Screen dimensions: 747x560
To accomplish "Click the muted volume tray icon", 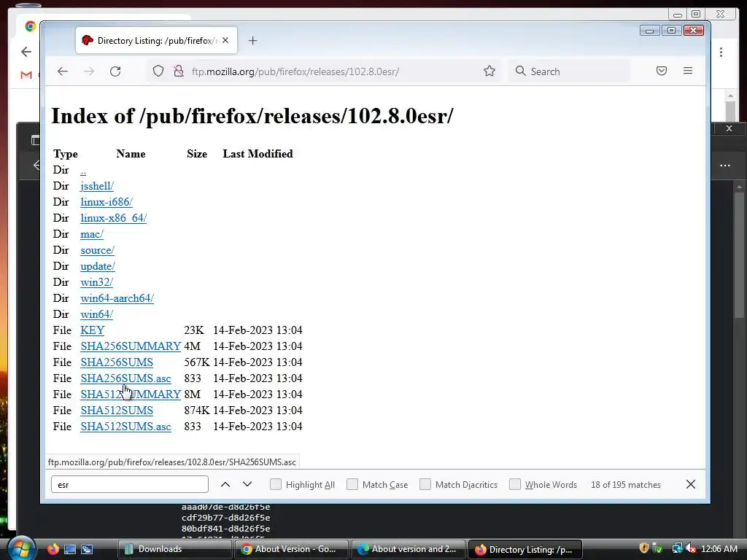I will click(x=691, y=548).
